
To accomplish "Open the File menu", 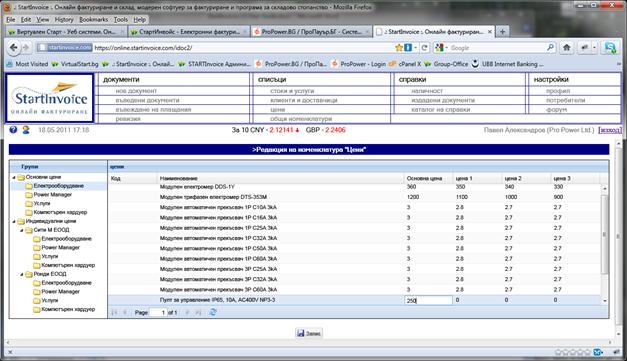I will click(x=11, y=20).
